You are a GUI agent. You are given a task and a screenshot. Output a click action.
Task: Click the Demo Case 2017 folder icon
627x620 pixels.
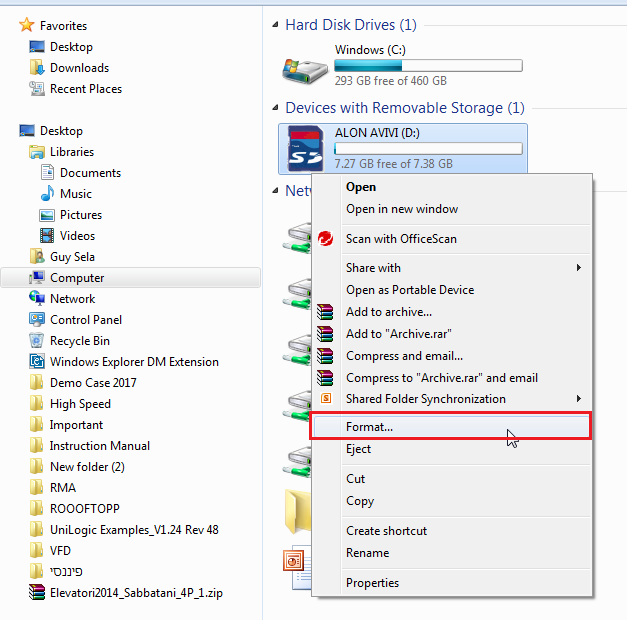(37, 382)
